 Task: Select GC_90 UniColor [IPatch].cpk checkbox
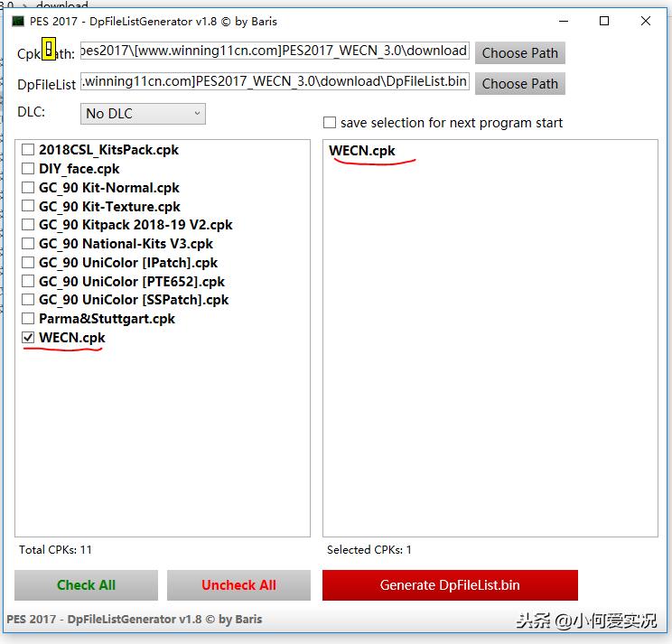coord(28,262)
